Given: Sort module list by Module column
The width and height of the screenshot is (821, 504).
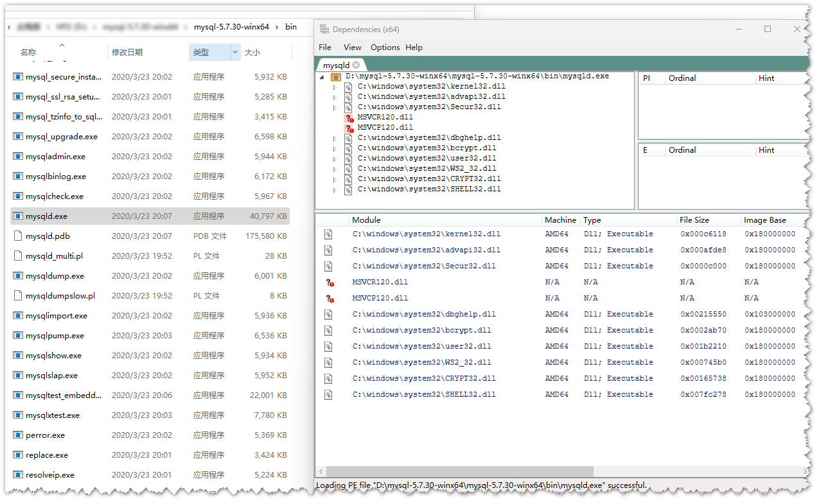Looking at the screenshot, I should click(366, 220).
